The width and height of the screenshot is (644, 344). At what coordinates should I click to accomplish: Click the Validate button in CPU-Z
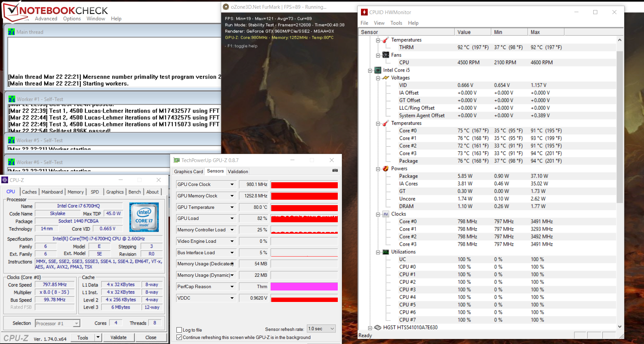coord(119,337)
